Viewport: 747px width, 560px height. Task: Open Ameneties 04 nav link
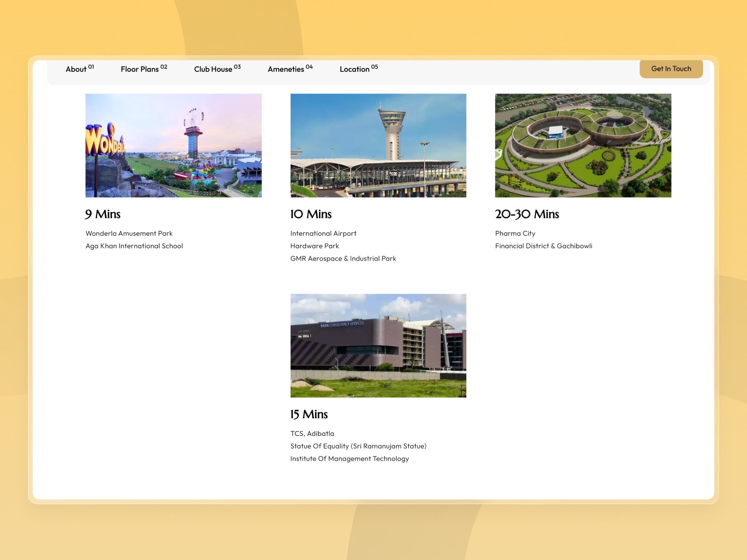(x=290, y=69)
